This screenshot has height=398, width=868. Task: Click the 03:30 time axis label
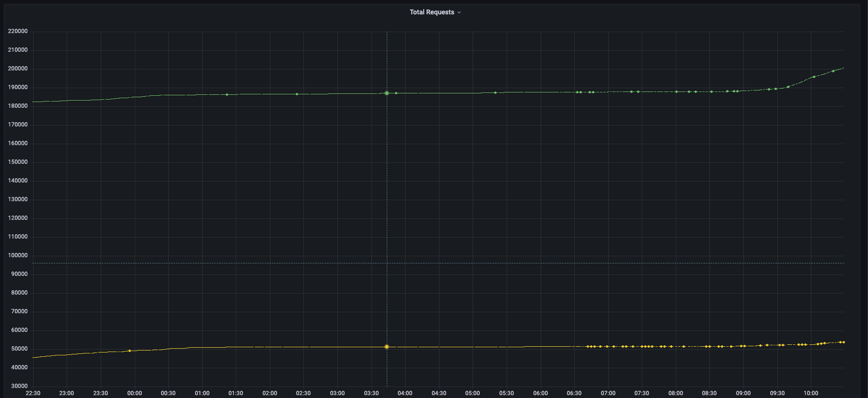pyautogui.click(x=371, y=393)
